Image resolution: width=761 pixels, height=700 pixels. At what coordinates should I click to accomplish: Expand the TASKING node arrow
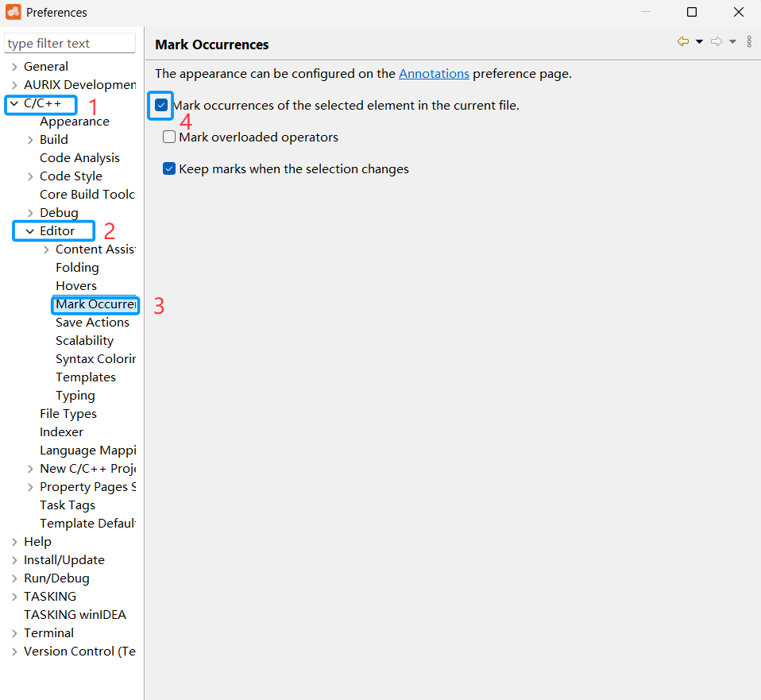pyautogui.click(x=14, y=597)
